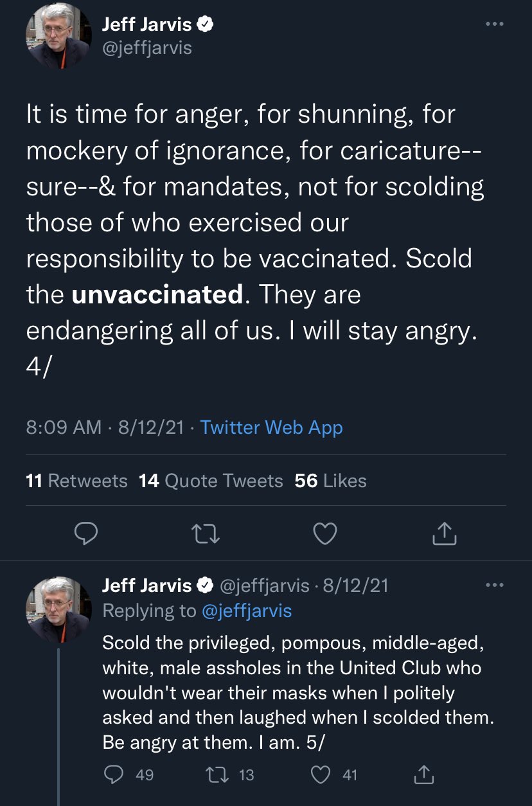Retweet the main anger tweet
The image size is (532, 806).
206,532
